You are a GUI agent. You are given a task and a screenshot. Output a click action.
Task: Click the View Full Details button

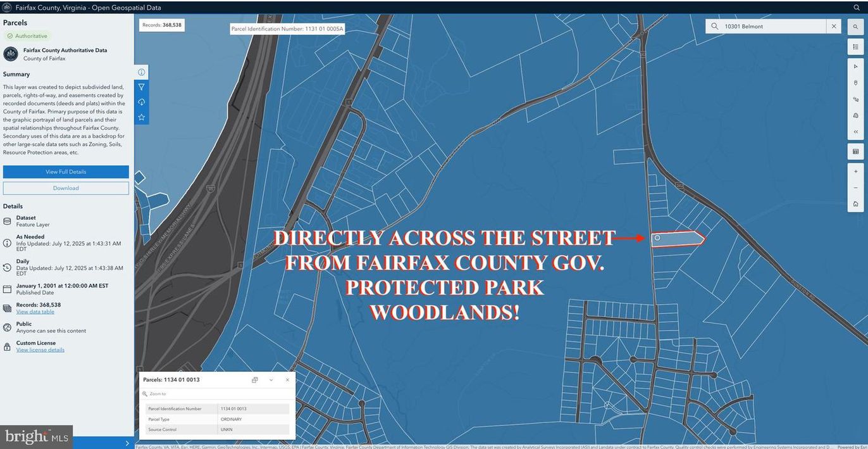(x=66, y=172)
